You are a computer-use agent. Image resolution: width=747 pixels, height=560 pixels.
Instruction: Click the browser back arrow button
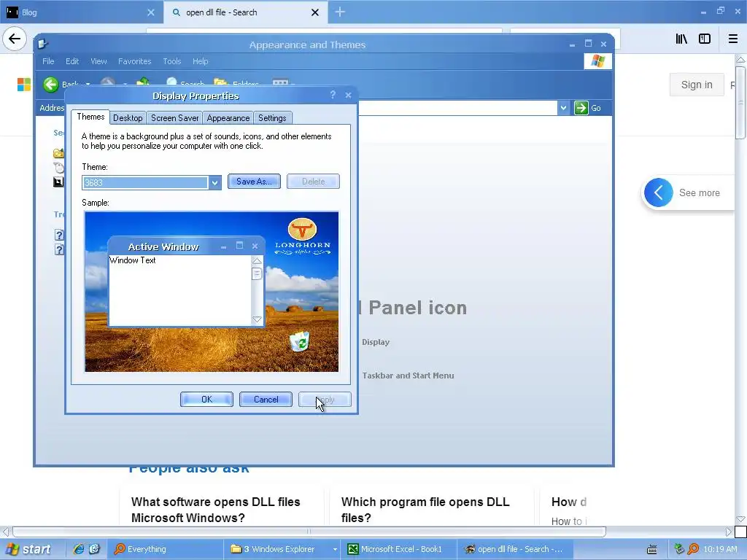click(x=15, y=39)
